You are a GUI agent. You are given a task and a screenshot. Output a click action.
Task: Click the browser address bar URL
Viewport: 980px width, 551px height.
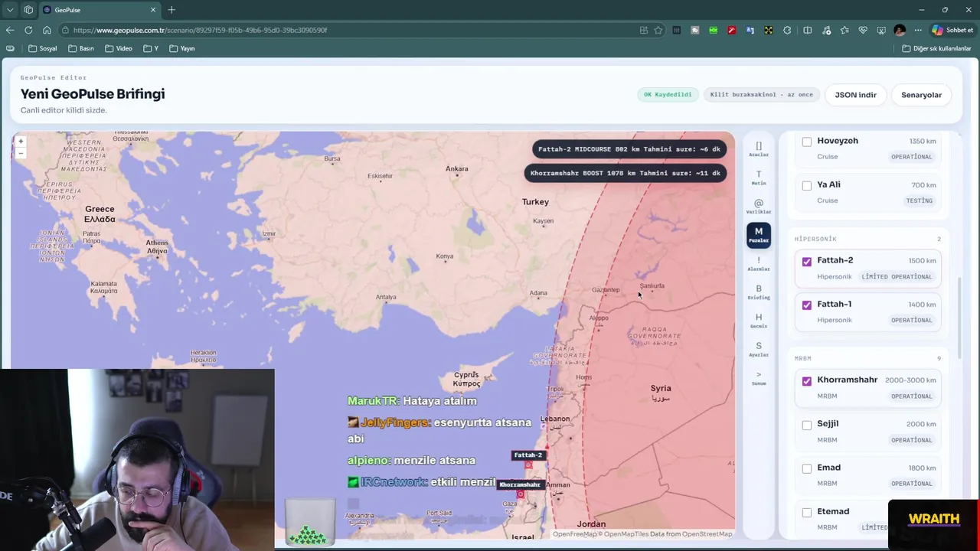click(201, 30)
